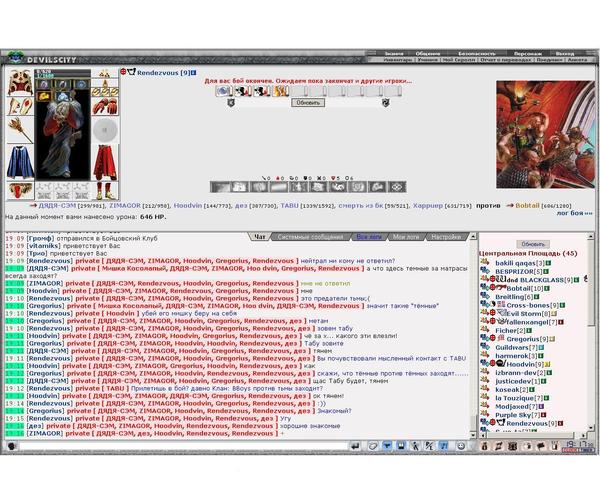Click the fourth gradient skill icon in ability bar

click(279, 187)
